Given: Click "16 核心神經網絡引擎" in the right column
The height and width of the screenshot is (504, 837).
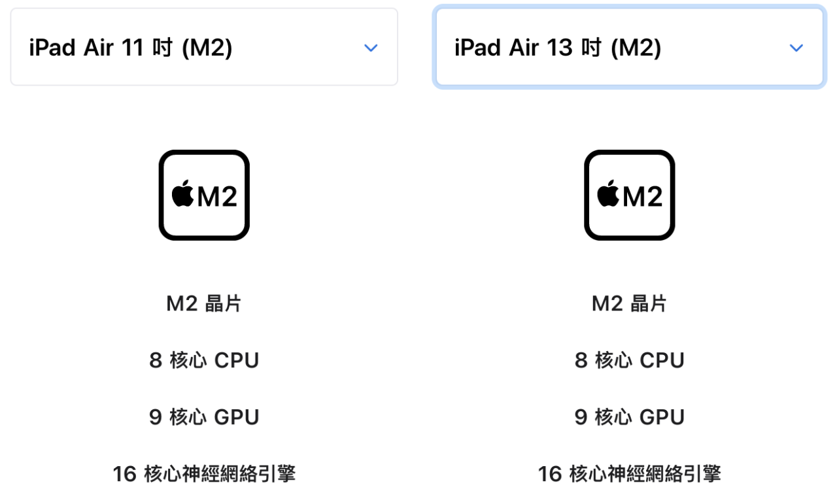Looking at the screenshot, I should point(629,474).
